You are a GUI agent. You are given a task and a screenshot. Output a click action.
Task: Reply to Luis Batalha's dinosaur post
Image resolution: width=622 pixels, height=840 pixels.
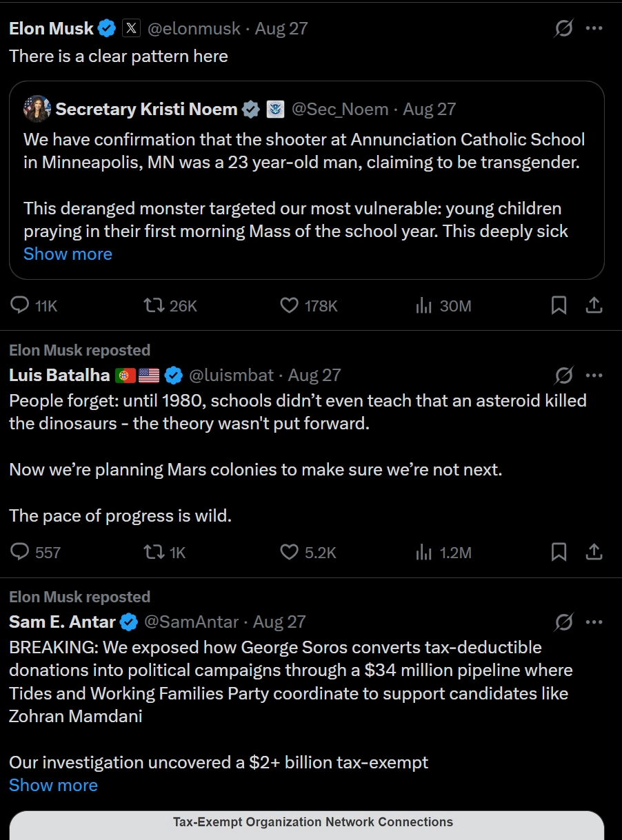coord(21,552)
